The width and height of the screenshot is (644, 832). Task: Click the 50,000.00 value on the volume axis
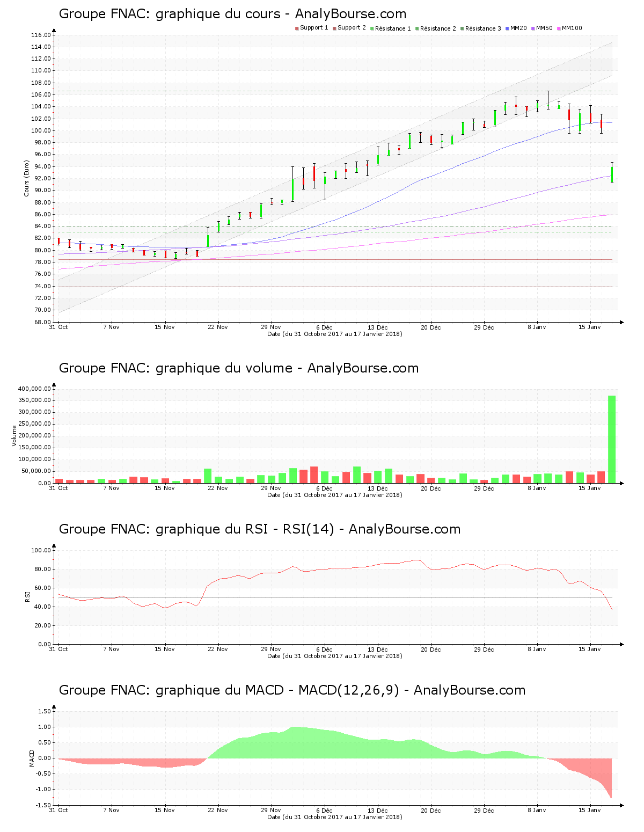coord(36,471)
